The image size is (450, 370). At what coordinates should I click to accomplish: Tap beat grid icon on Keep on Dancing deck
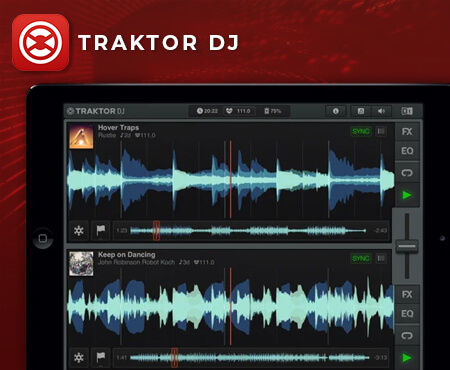[381, 258]
